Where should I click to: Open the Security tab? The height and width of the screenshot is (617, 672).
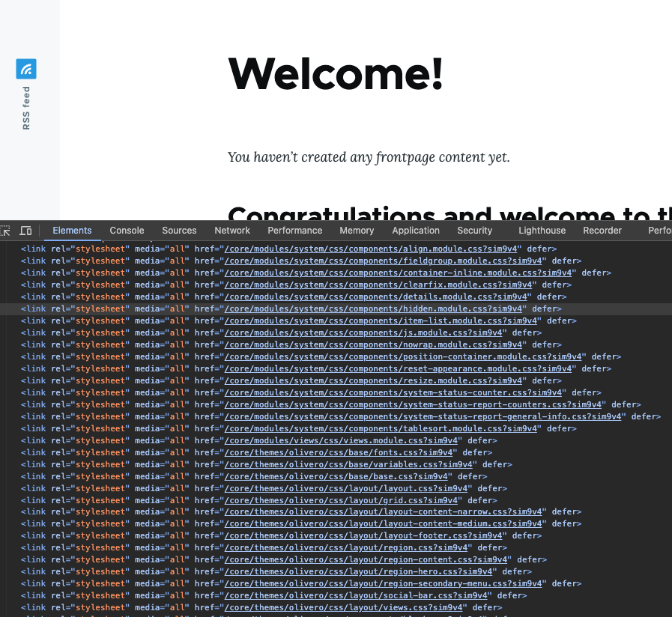click(x=474, y=231)
